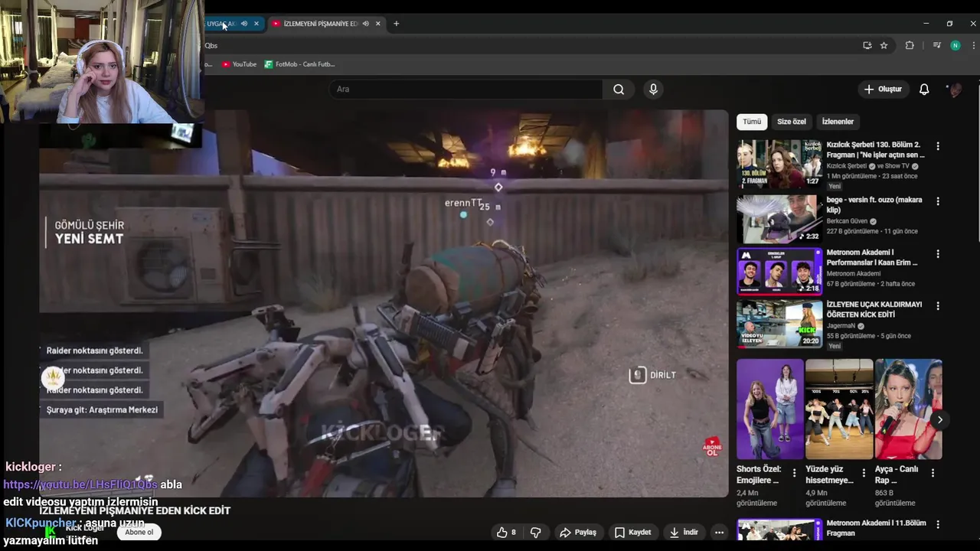Click the YouTube search magnifier button
980x551 pixels.
coord(619,90)
